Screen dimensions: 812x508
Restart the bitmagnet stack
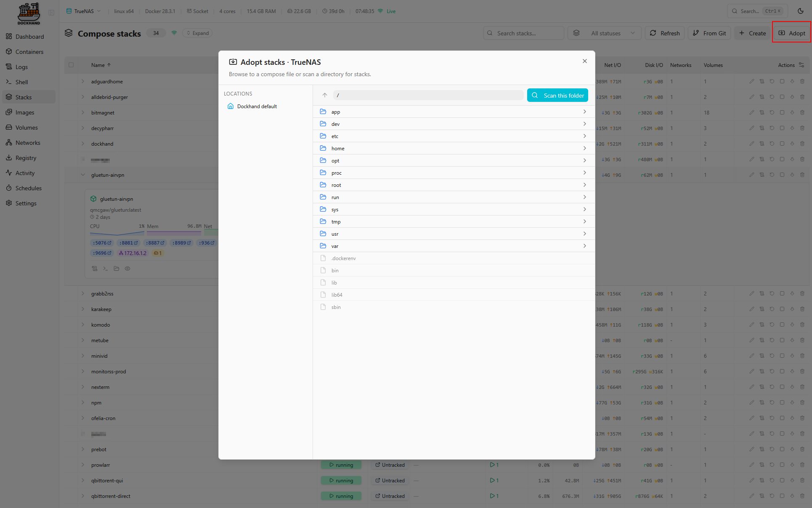(772, 112)
